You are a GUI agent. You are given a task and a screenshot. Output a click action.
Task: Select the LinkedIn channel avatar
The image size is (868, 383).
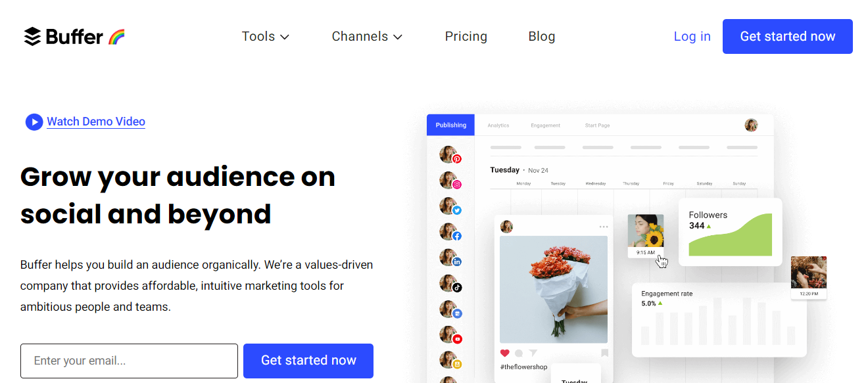pos(450,258)
